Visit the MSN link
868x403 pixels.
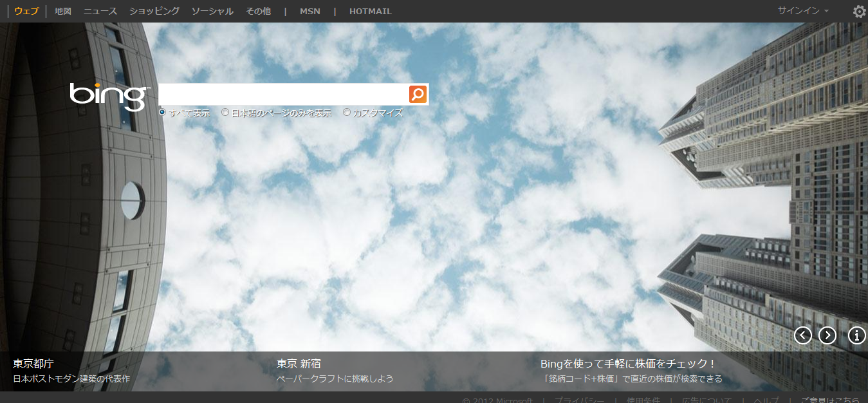(309, 11)
